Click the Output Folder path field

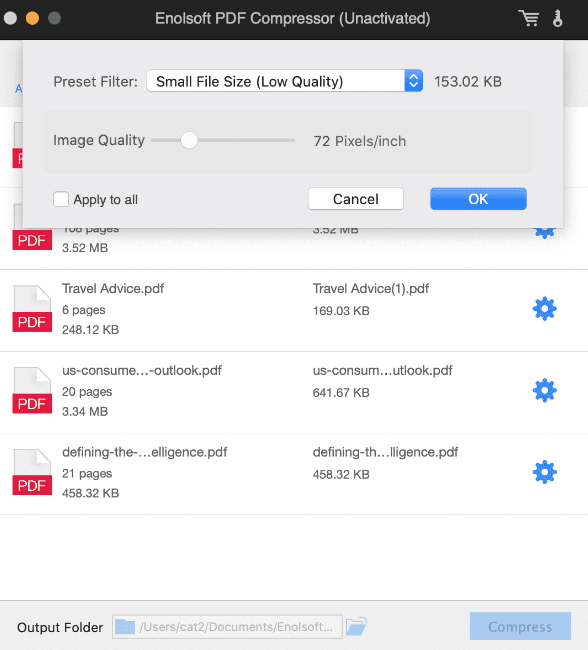point(227,626)
